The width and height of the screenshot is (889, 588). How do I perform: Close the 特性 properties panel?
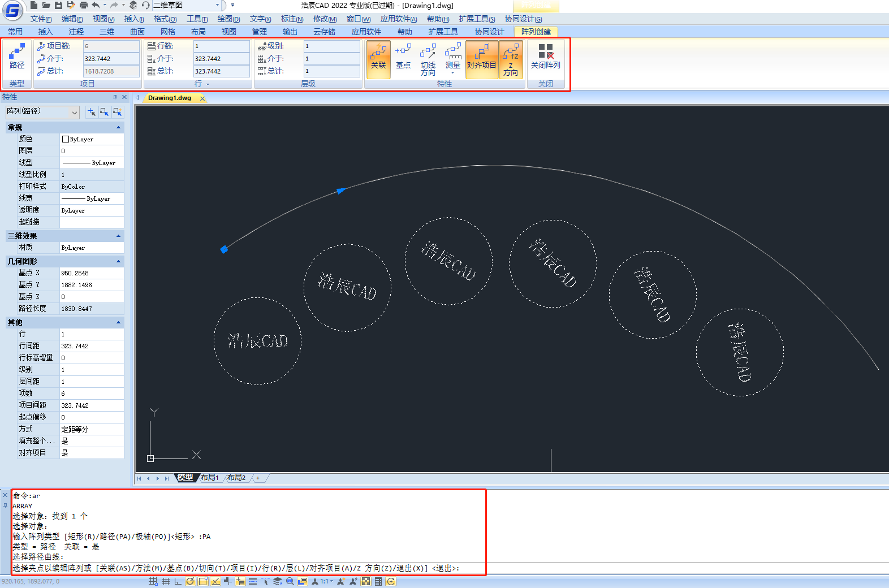pyautogui.click(x=124, y=97)
